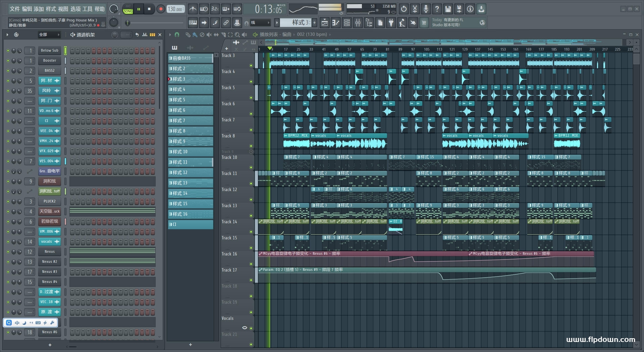Open the piano roll icon
Screen dimensions: 644x352
coord(335,23)
